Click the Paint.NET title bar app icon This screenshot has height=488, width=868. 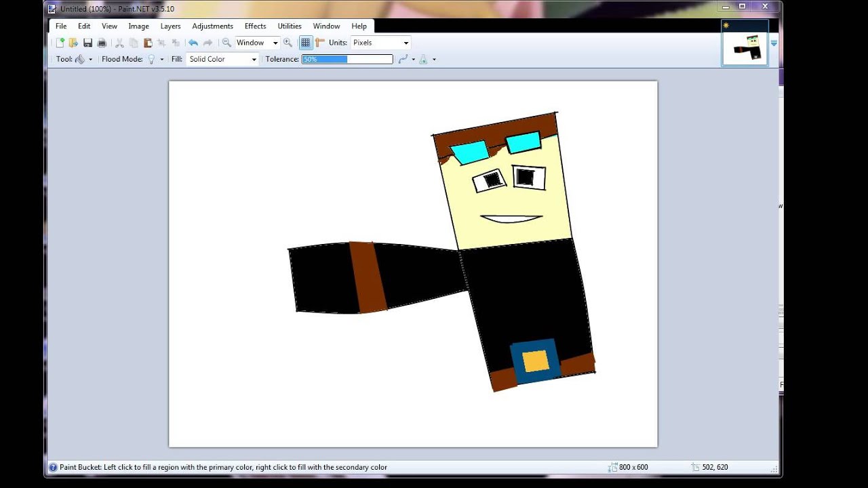tap(52, 9)
